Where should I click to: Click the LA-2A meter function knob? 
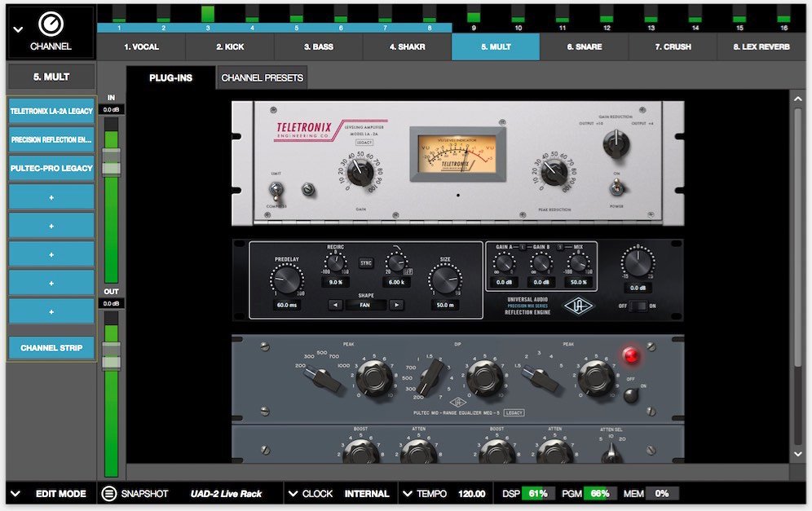coord(616,143)
